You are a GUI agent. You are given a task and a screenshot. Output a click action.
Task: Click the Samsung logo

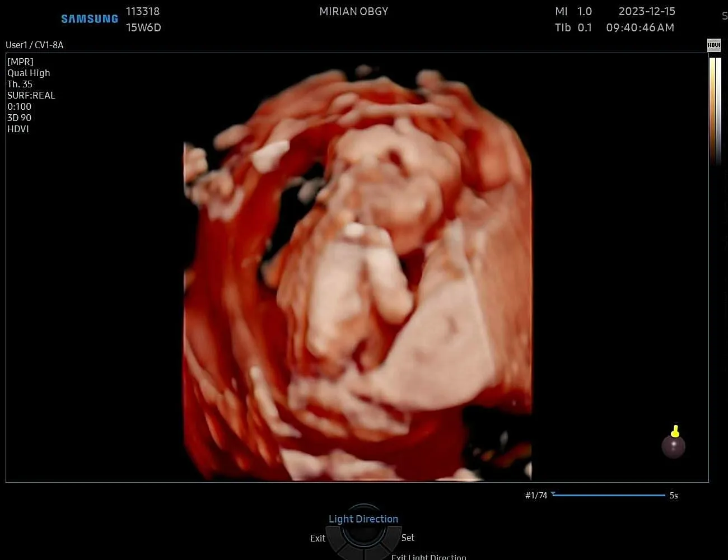[x=90, y=18]
